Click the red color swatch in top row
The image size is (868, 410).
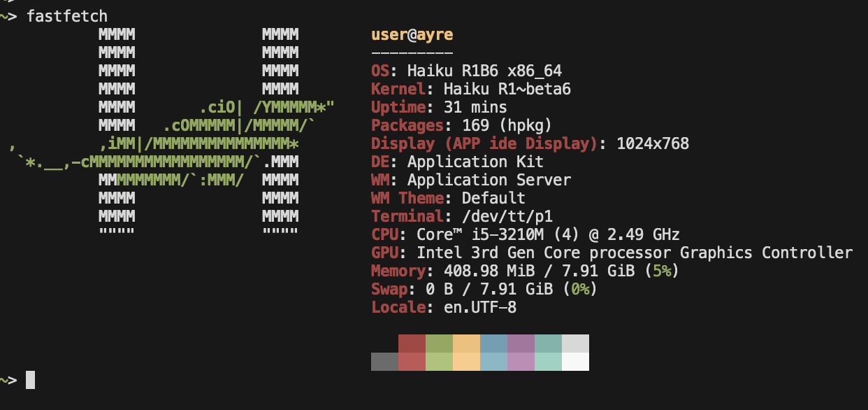(x=412, y=344)
